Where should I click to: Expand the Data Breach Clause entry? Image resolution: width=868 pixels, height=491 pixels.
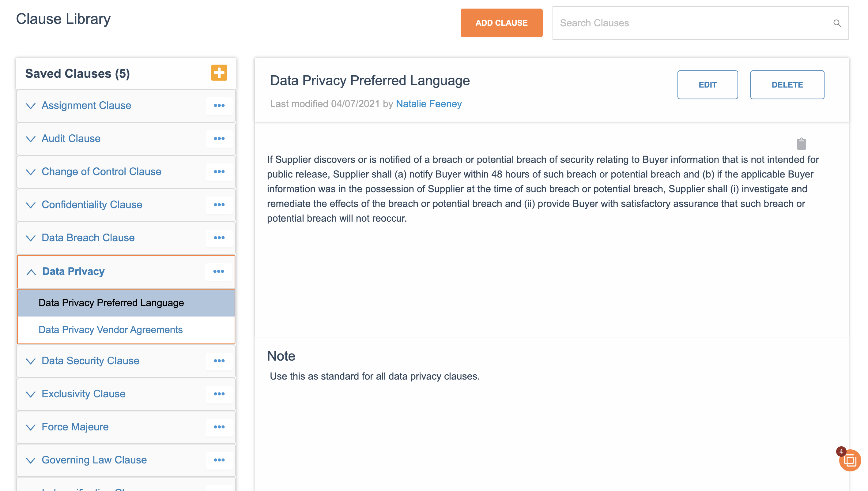[x=31, y=238]
